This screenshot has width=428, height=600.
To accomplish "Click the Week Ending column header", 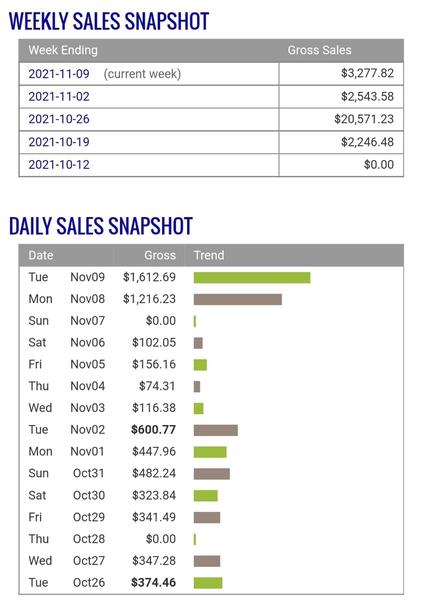I will [63, 50].
